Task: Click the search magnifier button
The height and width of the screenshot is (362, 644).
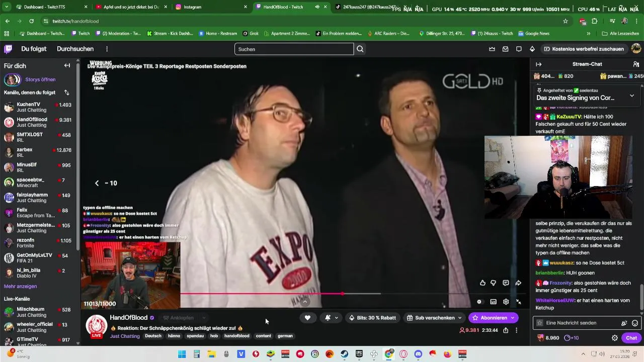Action: [360, 49]
